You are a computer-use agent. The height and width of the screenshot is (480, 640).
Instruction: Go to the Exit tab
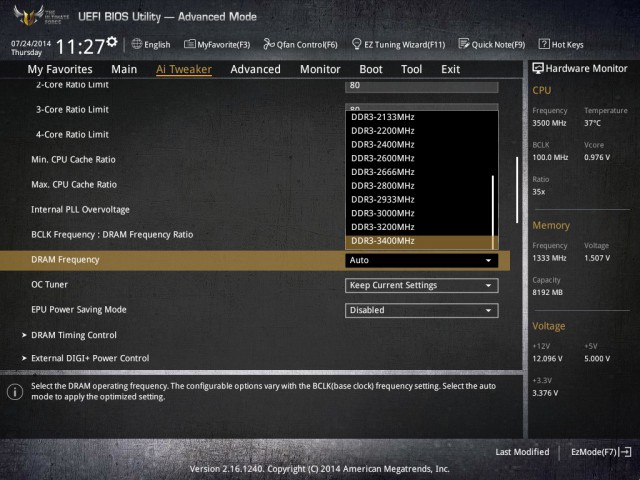click(451, 69)
